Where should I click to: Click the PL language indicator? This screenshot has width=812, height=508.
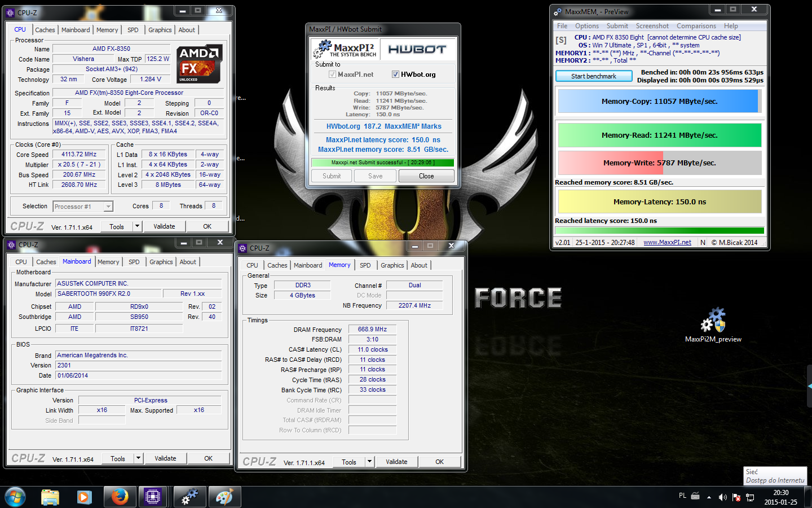[682, 496]
